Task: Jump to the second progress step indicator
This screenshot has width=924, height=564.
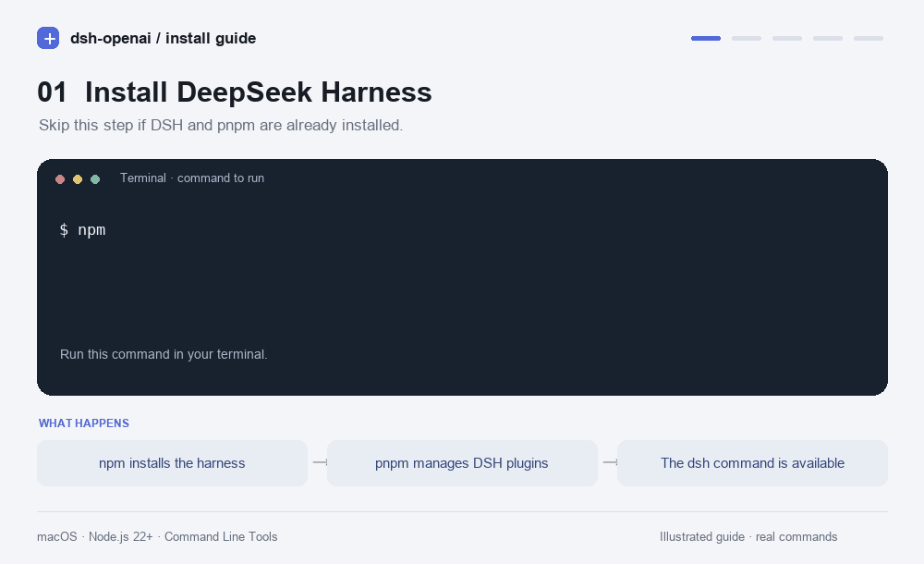Action: [x=747, y=38]
